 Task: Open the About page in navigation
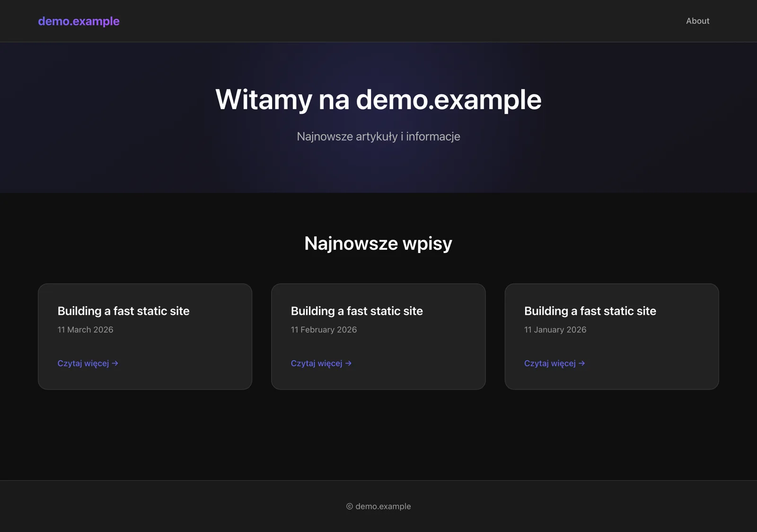697,21
